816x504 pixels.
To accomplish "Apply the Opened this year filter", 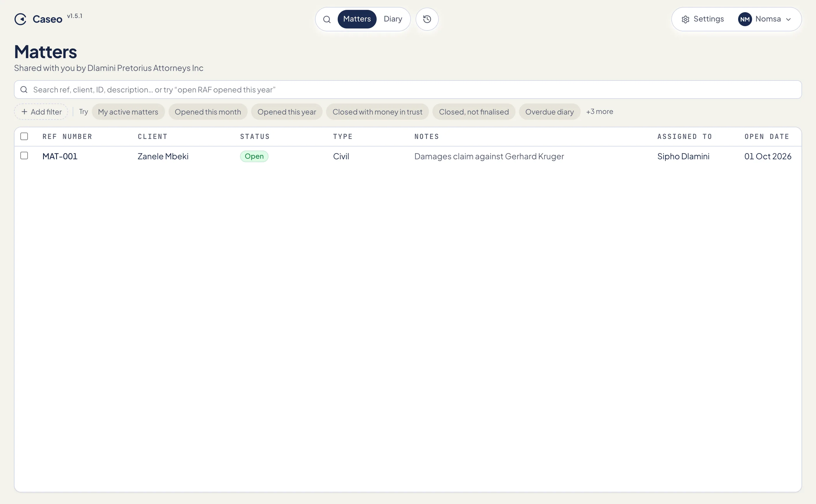I will pos(287,112).
